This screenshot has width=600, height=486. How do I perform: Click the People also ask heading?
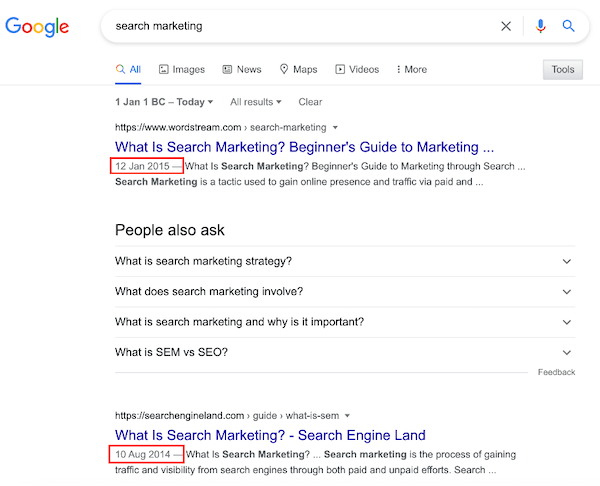(170, 230)
